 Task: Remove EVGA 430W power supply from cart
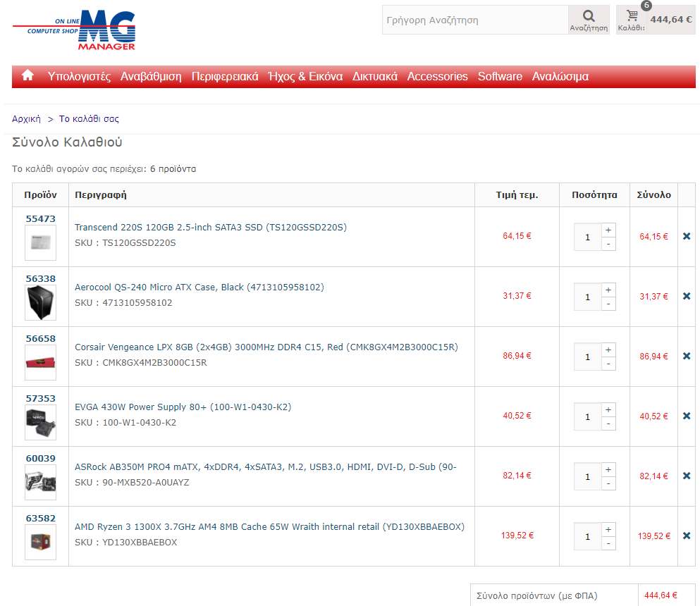(687, 416)
